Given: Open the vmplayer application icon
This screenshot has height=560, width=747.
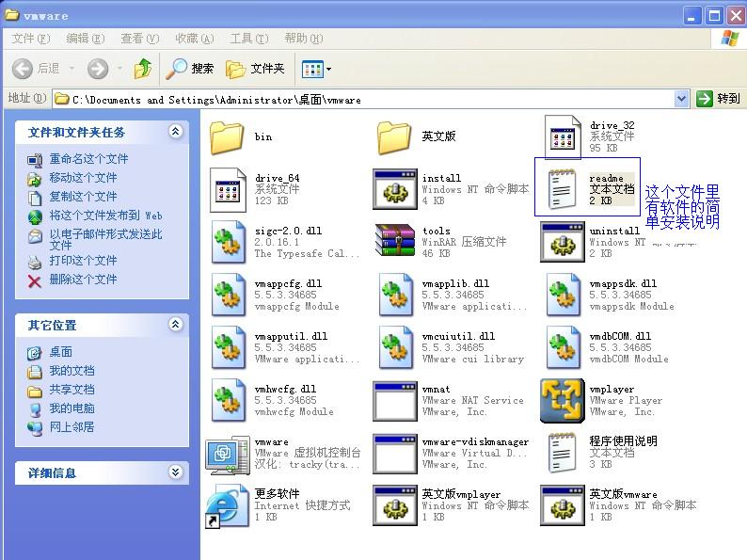Looking at the screenshot, I should 563,401.
